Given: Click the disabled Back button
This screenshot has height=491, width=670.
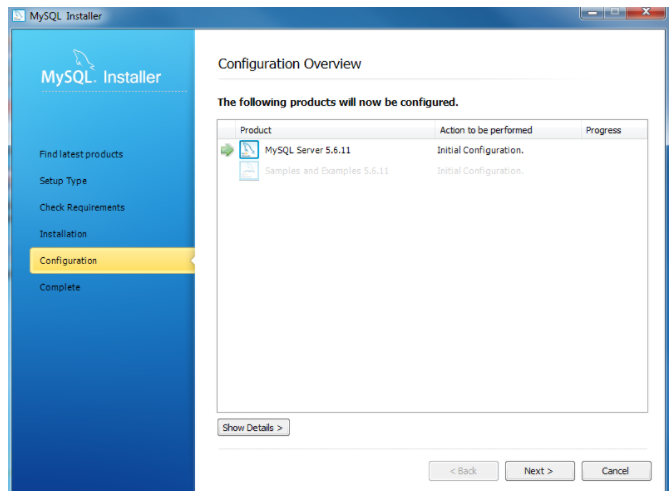Looking at the screenshot, I should 464,471.
